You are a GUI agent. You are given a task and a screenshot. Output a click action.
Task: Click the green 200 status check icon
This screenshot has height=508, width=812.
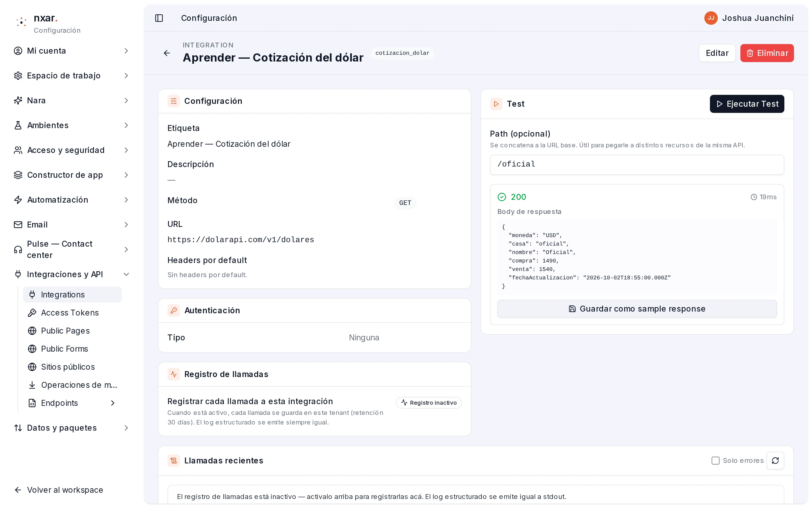click(502, 197)
